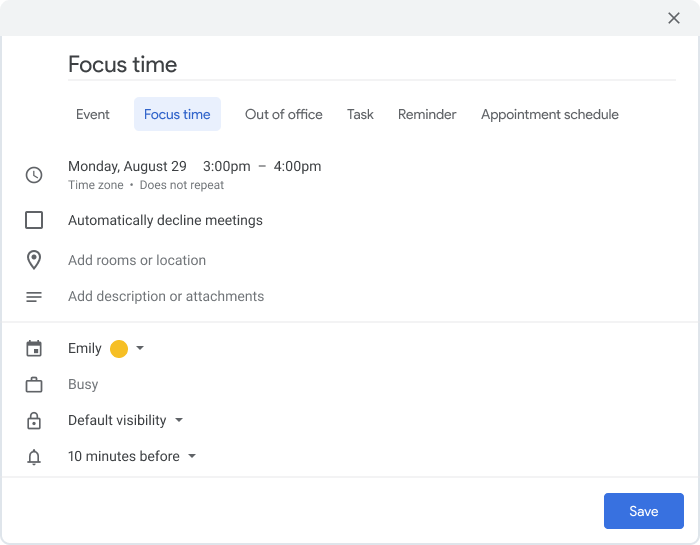Click the bell notification icon

coord(34,457)
